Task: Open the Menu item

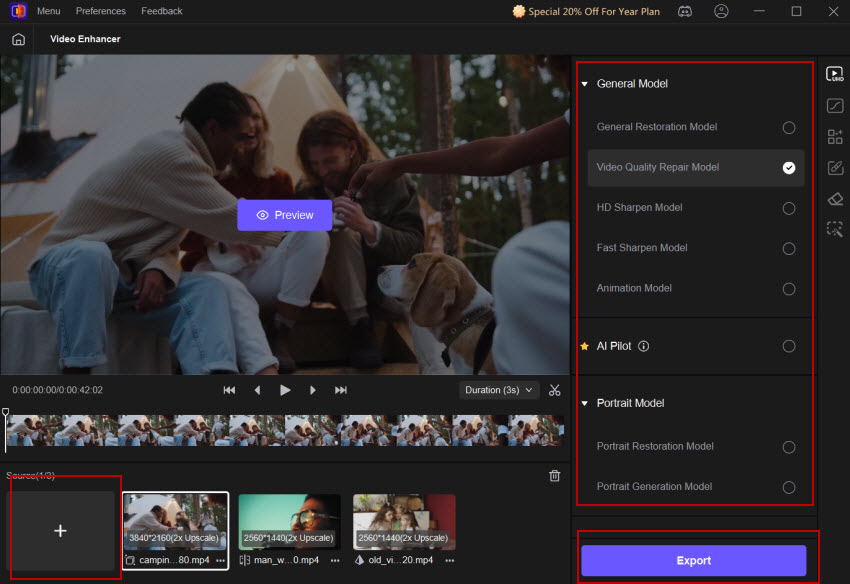Action: point(48,11)
